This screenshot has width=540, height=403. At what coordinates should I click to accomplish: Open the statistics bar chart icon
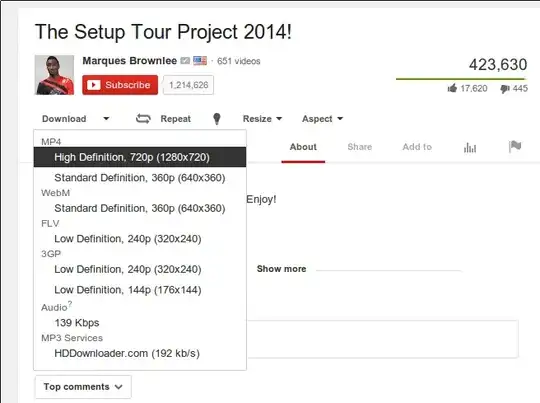[470, 148]
